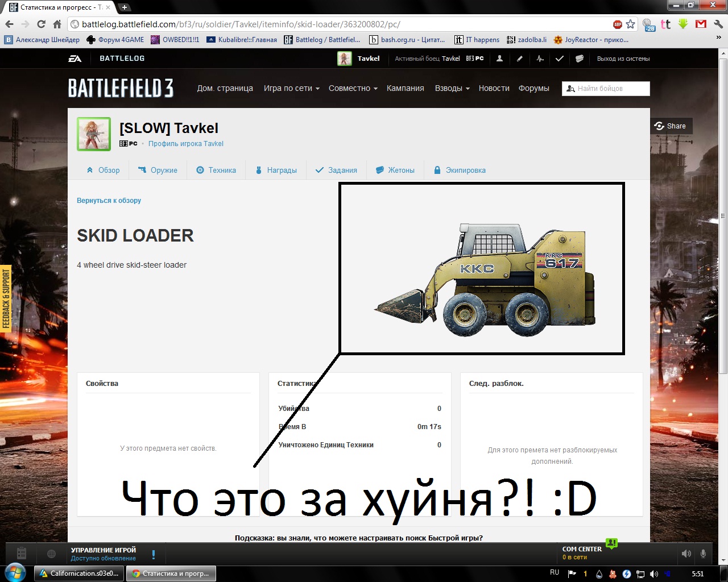Open the "Награды" tab
This screenshot has width=728, height=582.
click(x=276, y=170)
